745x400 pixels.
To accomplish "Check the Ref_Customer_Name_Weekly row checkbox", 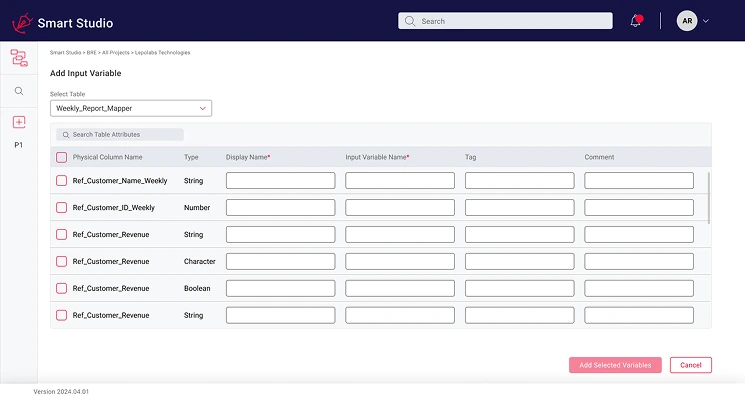I will pos(62,181).
